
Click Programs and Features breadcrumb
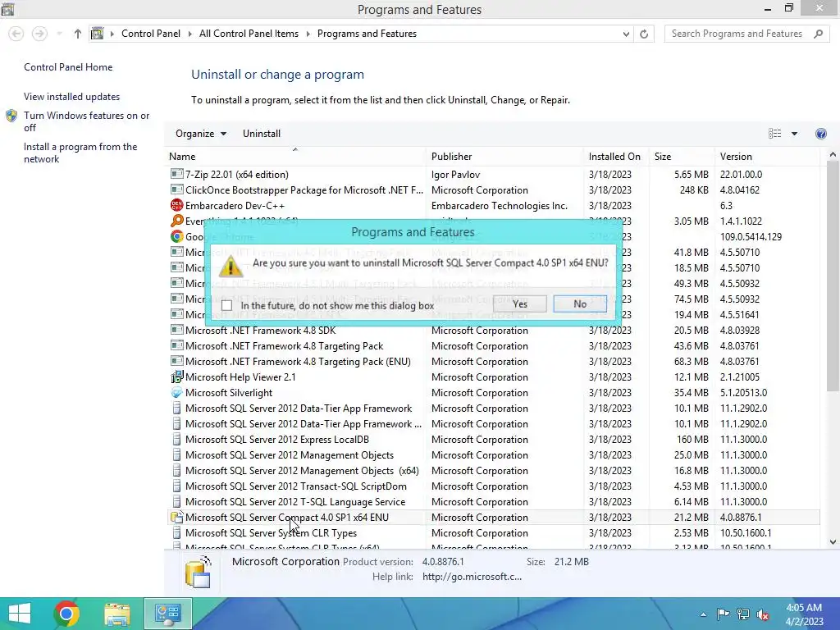tap(367, 34)
